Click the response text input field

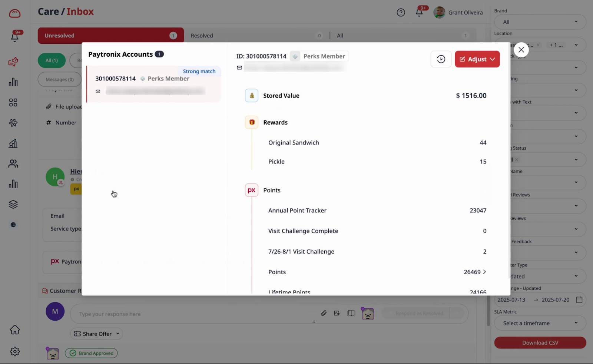(193, 314)
